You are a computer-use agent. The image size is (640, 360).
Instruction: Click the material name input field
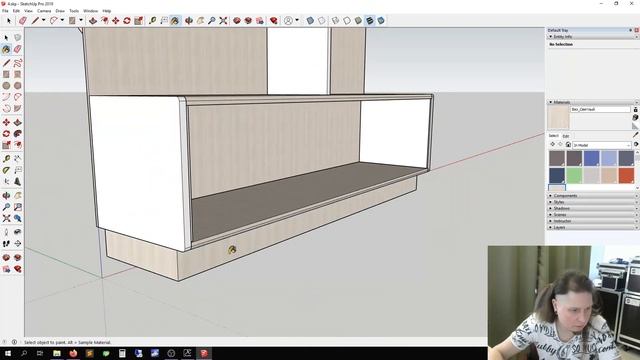pos(600,109)
